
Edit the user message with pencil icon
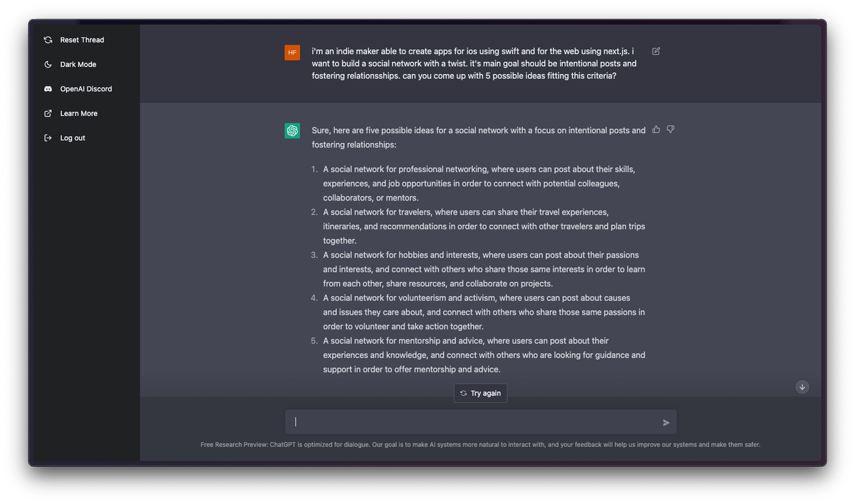click(656, 51)
